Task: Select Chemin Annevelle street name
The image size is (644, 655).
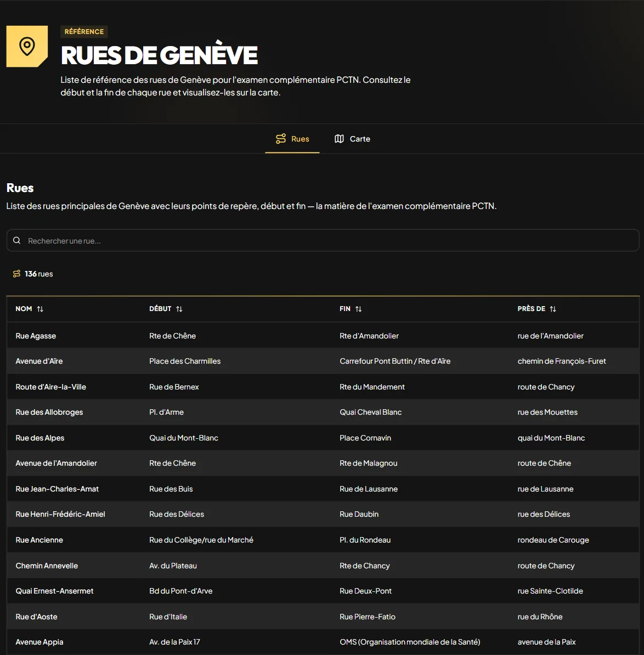Action: 47,566
